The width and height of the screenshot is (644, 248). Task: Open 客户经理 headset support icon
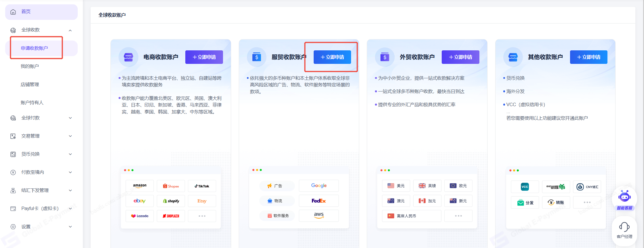624,227
